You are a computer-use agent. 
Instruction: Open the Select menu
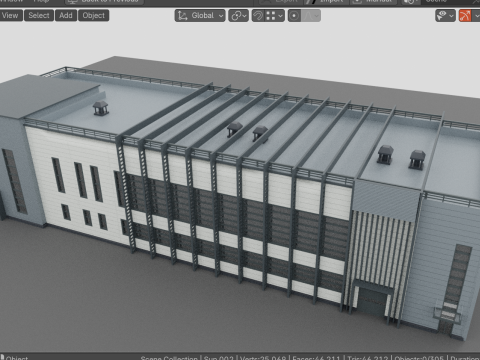tap(39, 15)
